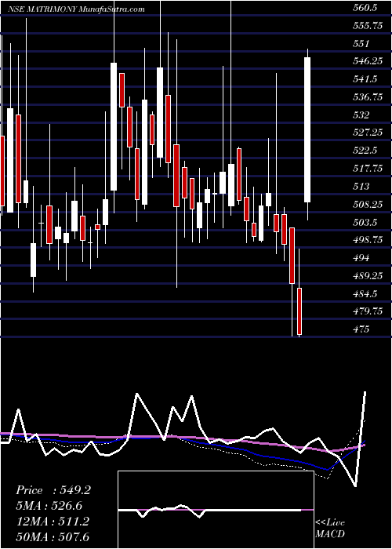Click the lowest red candle near 475
Image resolution: width=392 pixels, height=549 pixels.
(299, 311)
